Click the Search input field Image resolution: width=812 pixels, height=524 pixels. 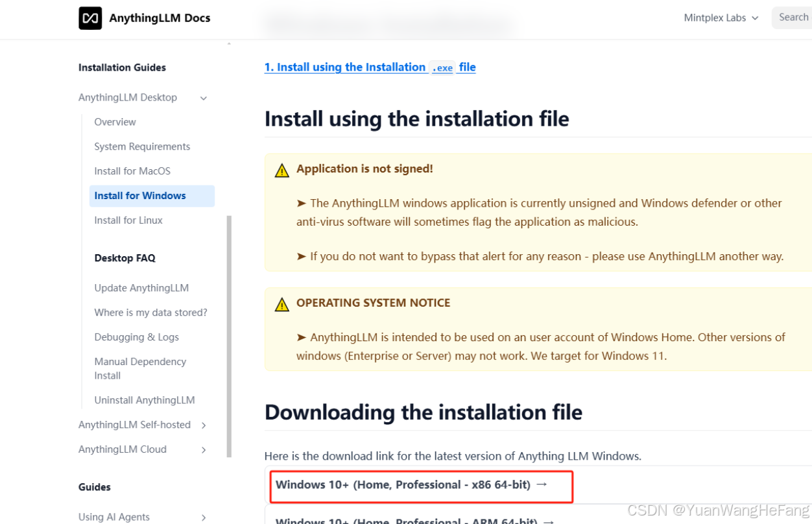[793, 18]
